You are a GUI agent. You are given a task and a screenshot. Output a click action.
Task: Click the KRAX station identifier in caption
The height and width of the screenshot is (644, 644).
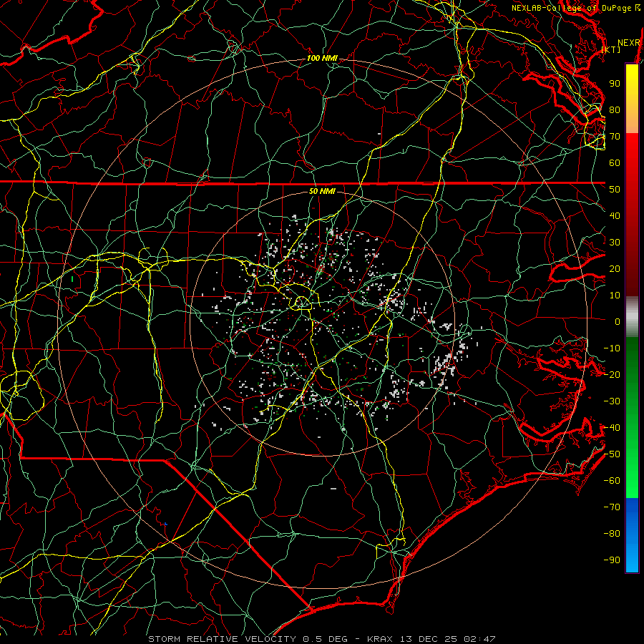tap(379, 639)
